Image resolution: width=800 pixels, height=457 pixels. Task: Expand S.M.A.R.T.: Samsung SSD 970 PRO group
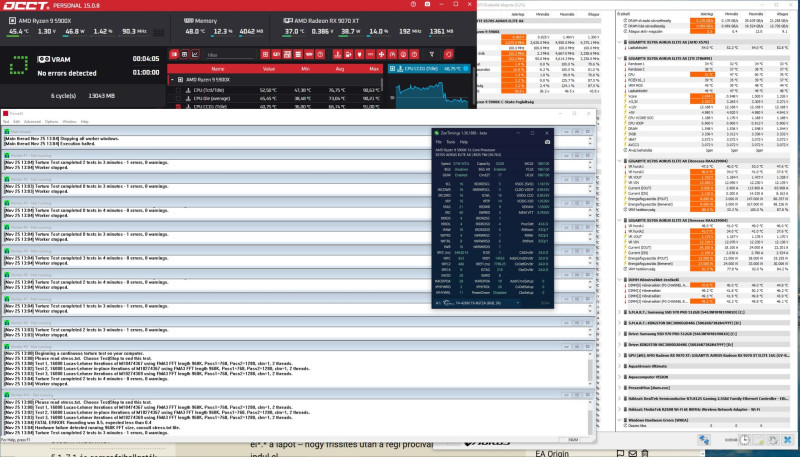click(x=620, y=312)
